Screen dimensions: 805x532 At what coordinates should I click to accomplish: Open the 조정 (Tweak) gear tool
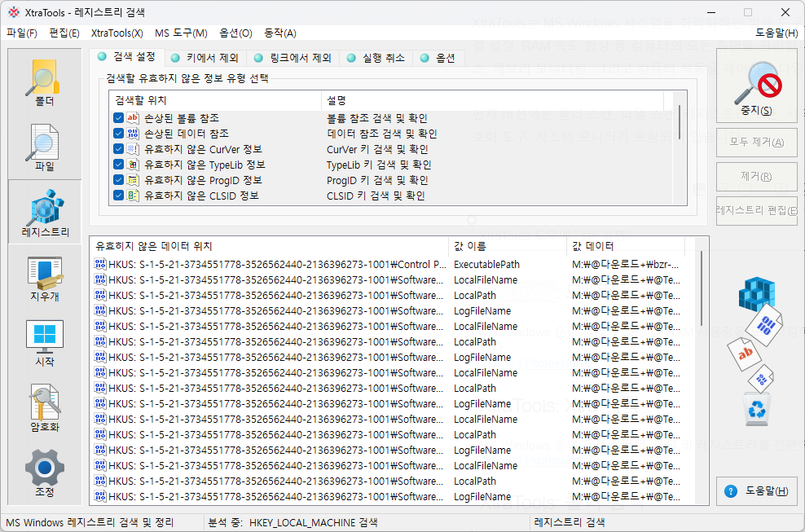(45, 473)
